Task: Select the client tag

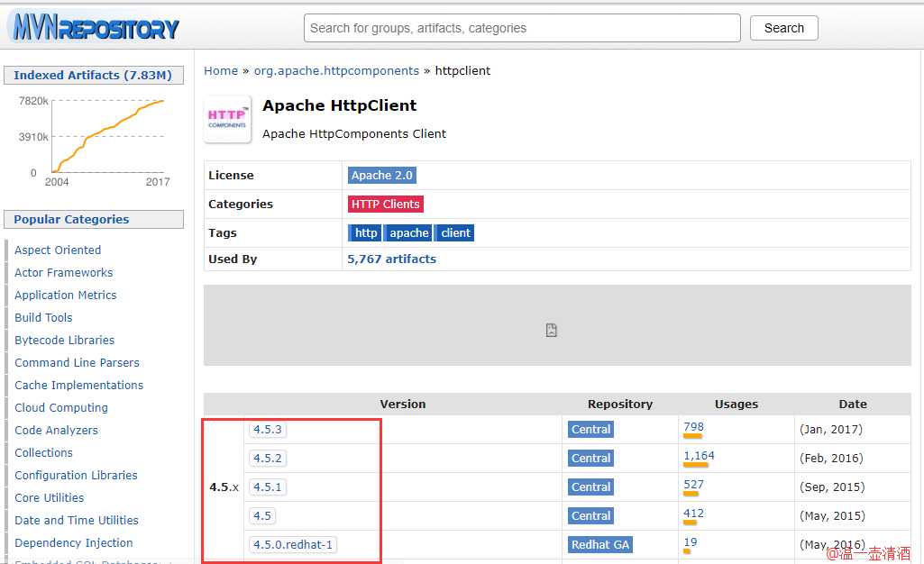Action: [x=455, y=233]
